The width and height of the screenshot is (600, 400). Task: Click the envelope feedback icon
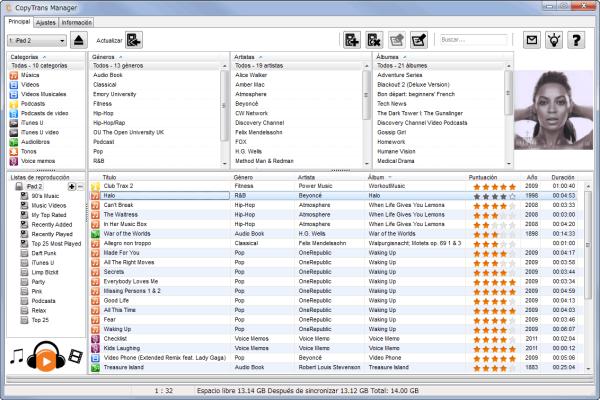click(x=532, y=40)
